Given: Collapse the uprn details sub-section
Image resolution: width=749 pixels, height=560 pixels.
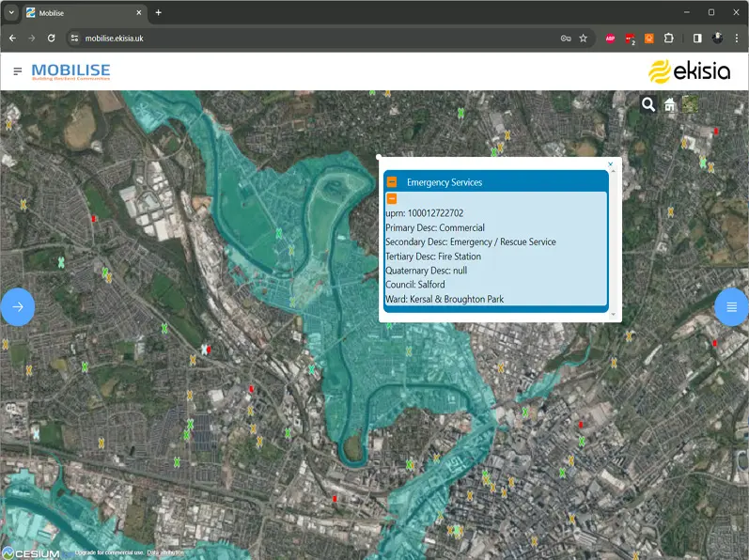Looking at the screenshot, I should [x=392, y=198].
